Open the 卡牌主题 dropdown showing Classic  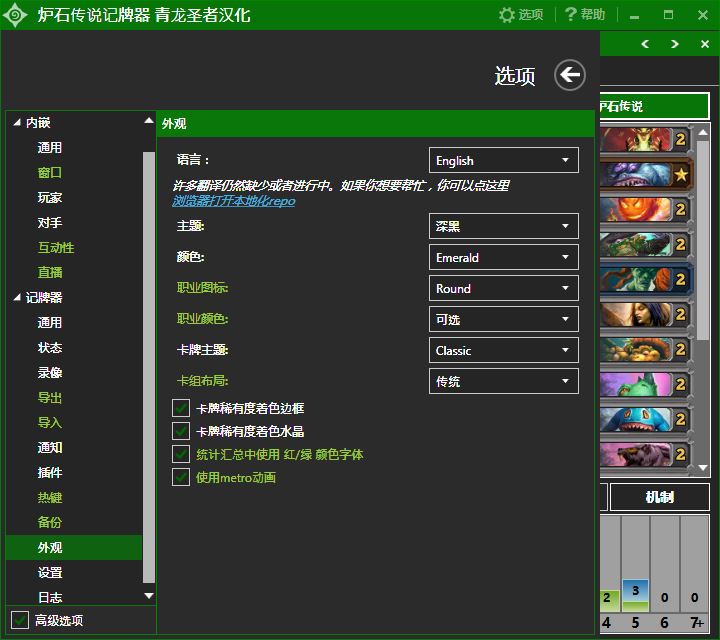click(504, 350)
